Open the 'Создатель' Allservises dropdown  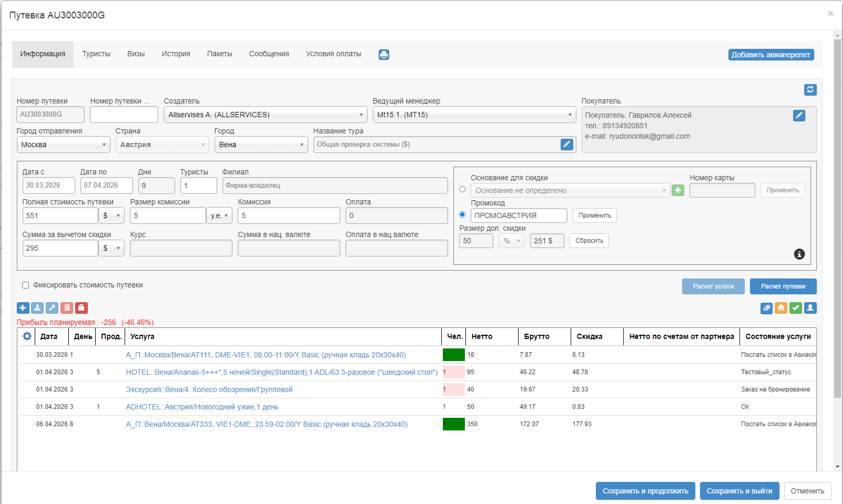pyautogui.click(x=265, y=115)
